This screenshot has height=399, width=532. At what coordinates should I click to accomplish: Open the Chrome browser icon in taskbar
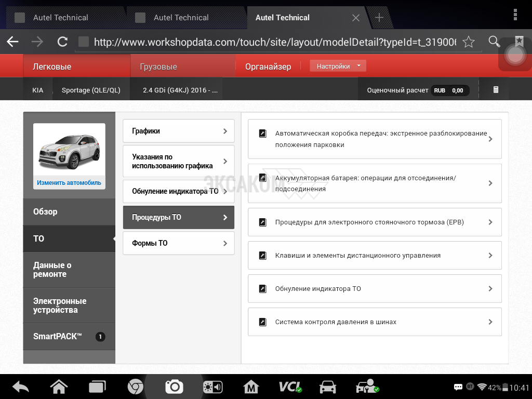tap(136, 387)
